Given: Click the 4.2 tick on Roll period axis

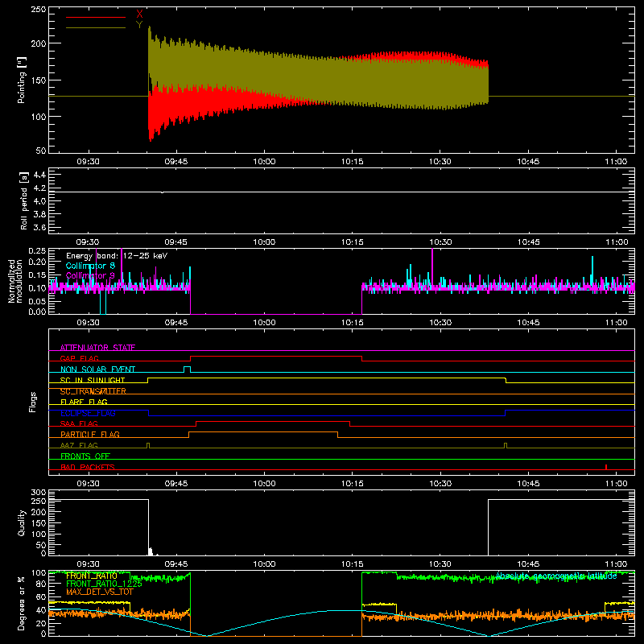Looking at the screenshot, I should pos(39,188).
